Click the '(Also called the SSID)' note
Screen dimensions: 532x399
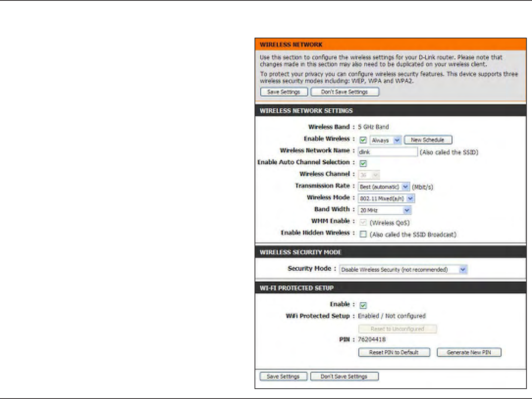449,152
